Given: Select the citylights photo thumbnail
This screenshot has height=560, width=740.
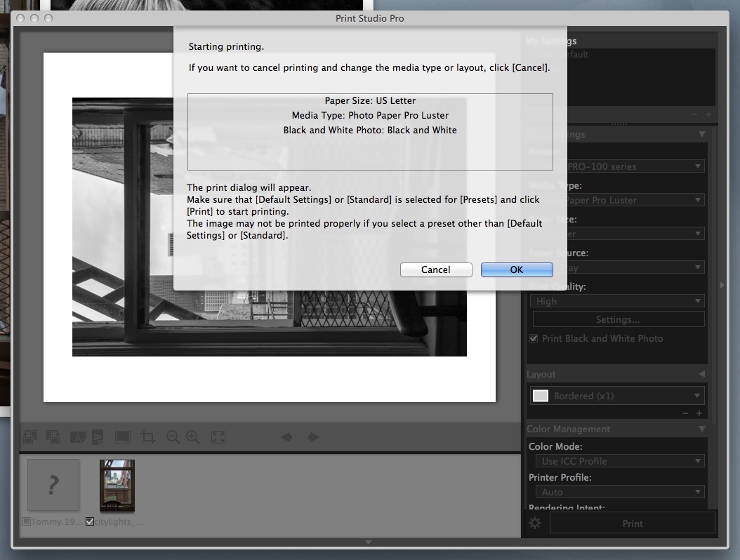Looking at the screenshot, I should [117, 486].
